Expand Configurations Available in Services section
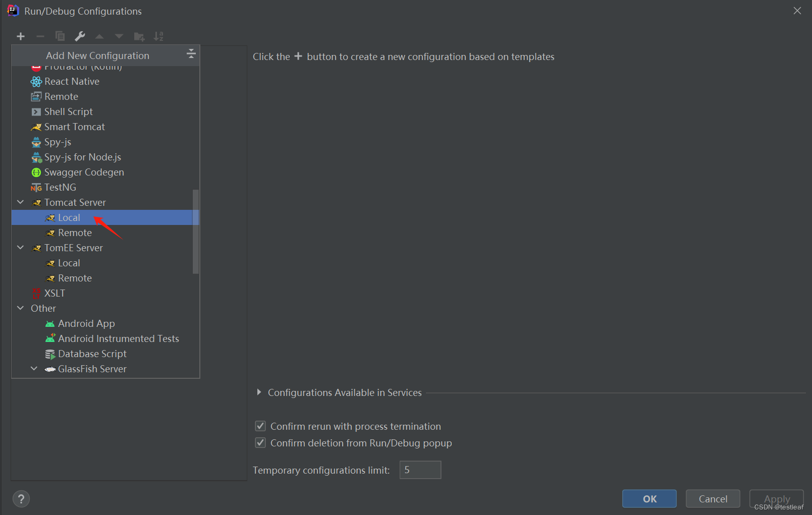This screenshot has width=812, height=515. pos(259,392)
